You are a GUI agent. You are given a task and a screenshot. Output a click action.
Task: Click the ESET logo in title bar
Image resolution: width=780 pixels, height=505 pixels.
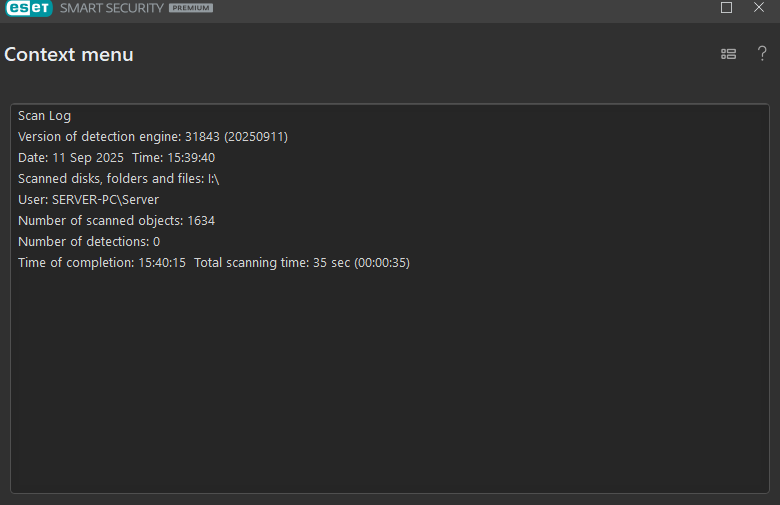point(29,8)
